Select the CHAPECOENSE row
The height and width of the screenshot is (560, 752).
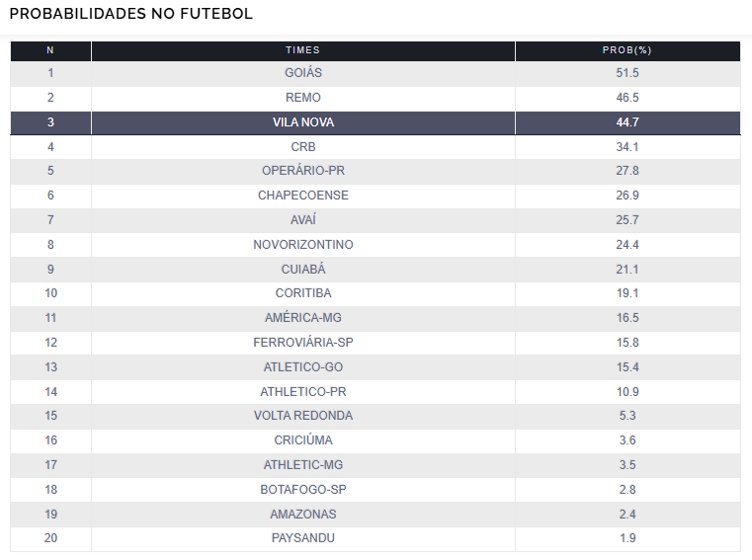[376, 196]
